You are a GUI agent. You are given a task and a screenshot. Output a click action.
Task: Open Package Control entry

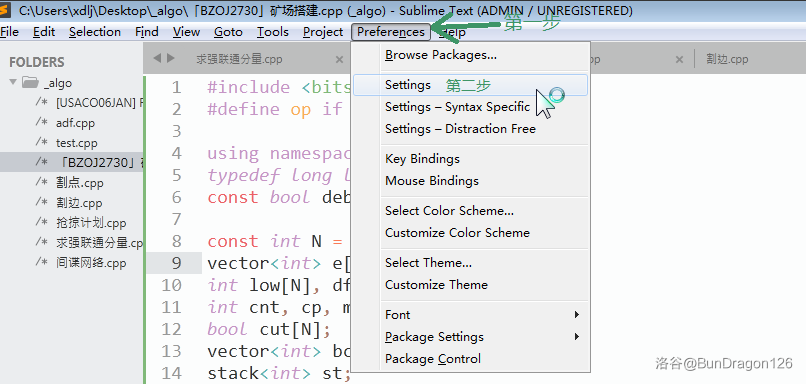click(x=470, y=359)
